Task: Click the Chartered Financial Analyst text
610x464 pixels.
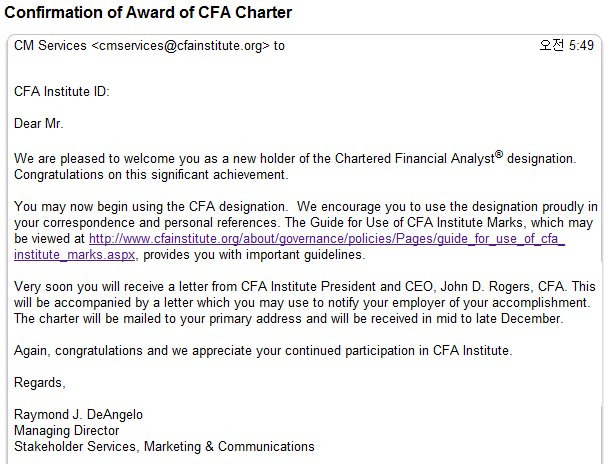Action: pos(414,158)
